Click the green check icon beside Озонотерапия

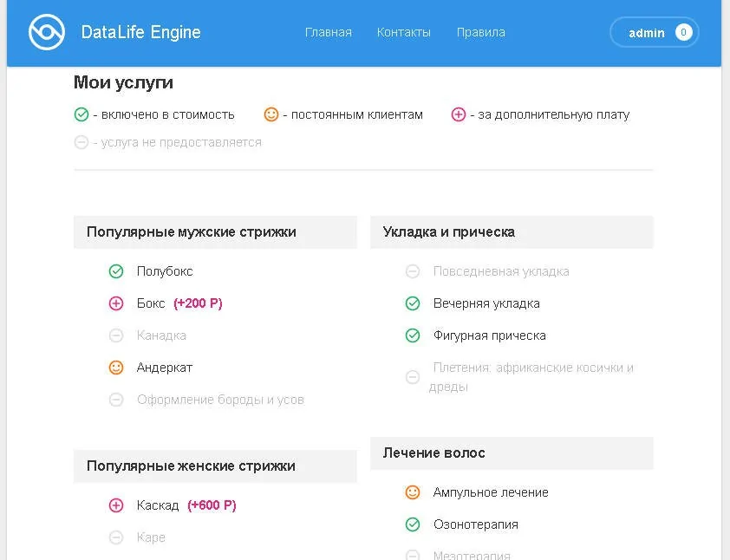point(413,524)
